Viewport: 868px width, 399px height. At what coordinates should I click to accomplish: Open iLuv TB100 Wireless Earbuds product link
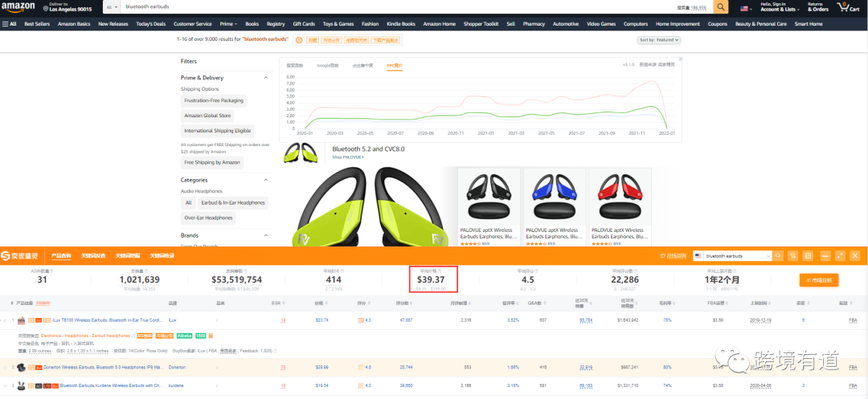(109, 320)
